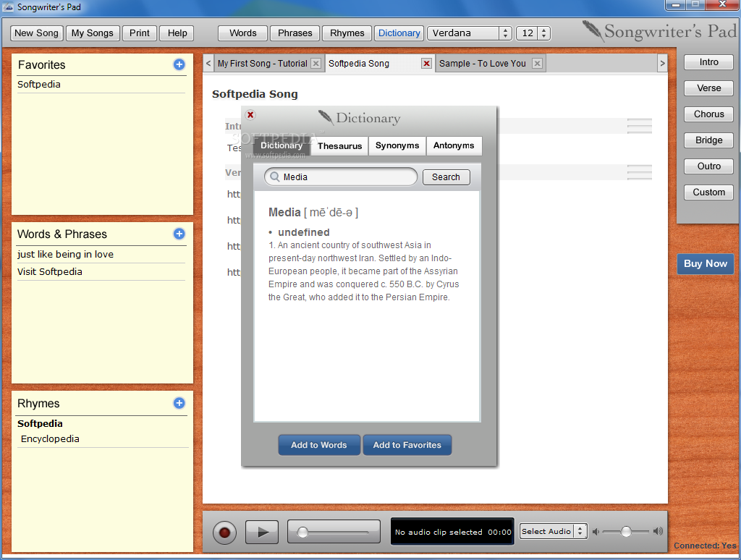Switch to the Dictionary tab in popup
The height and width of the screenshot is (560, 741).
[x=281, y=145]
